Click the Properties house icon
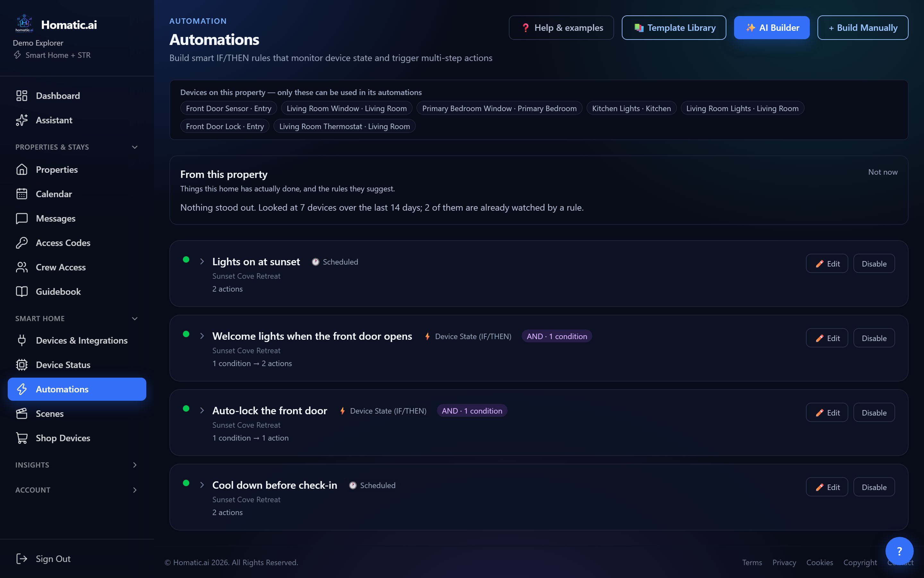 coord(22,169)
